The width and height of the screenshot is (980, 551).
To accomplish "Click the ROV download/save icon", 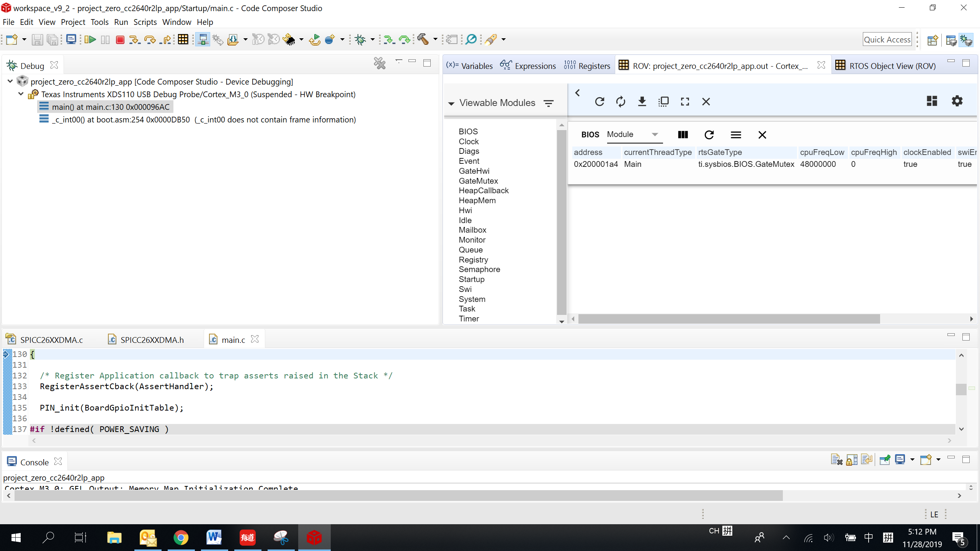I will pyautogui.click(x=642, y=101).
